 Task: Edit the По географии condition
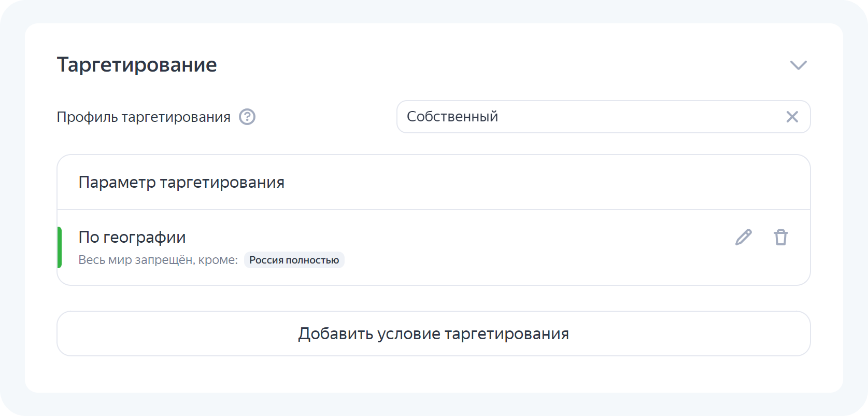[x=744, y=237]
